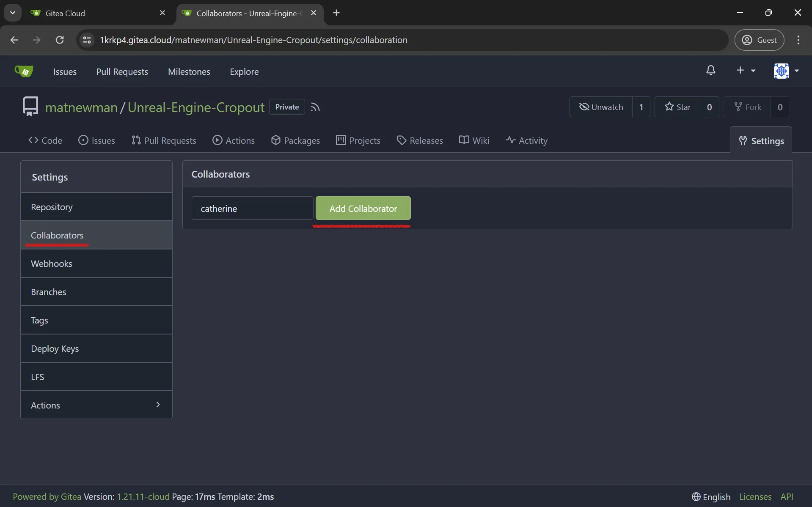Click the forks count 0
Screen dimensions: 812x507
coord(780,107)
